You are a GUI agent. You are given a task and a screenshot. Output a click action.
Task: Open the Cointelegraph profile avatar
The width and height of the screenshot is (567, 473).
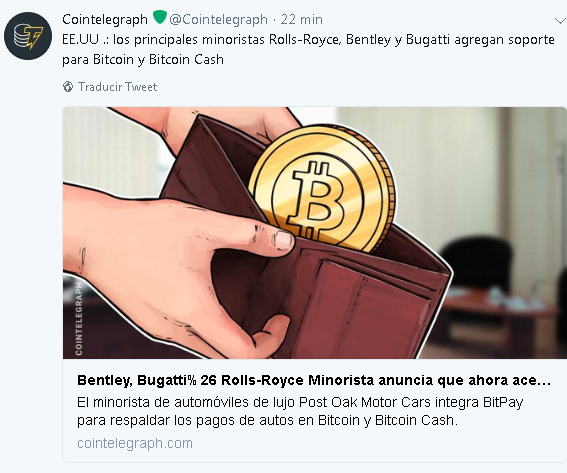coord(28,36)
